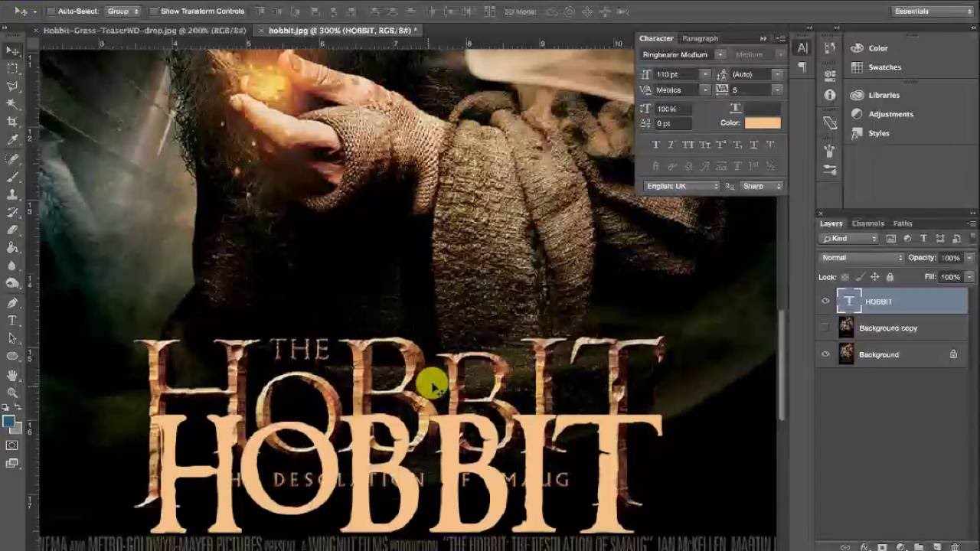Select the Clone Stamp tool
This screenshot has height=551, width=980.
12,194
